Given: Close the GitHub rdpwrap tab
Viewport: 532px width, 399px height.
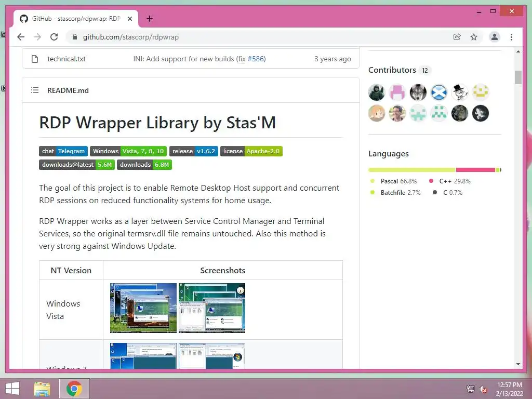Looking at the screenshot, I should point(129,19).
